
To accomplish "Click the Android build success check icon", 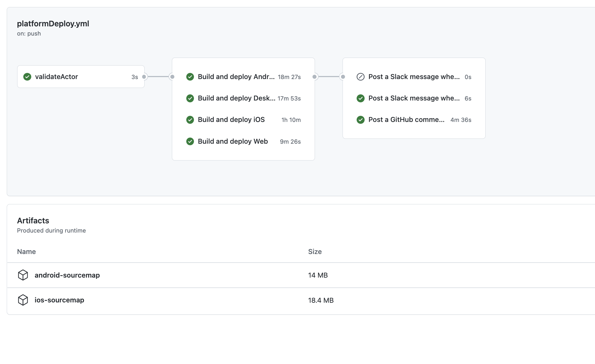I will coord(190,77).
